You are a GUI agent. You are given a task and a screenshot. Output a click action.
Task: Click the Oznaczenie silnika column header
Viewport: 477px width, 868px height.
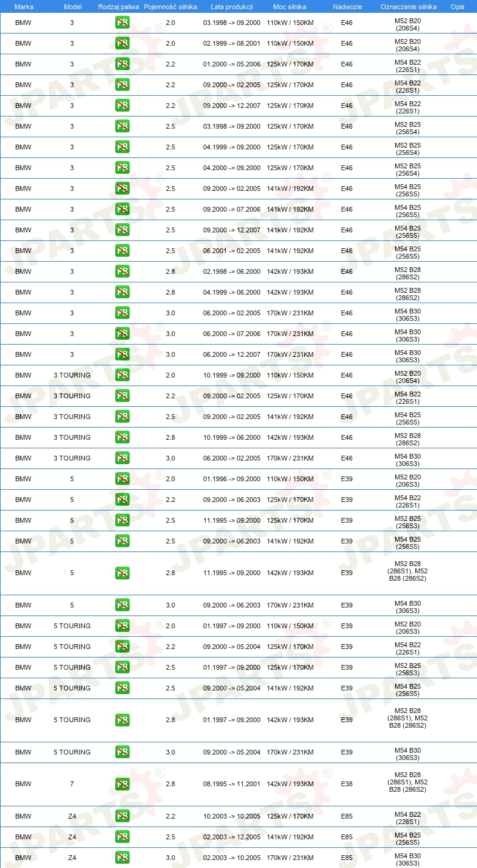click(408, 6)
